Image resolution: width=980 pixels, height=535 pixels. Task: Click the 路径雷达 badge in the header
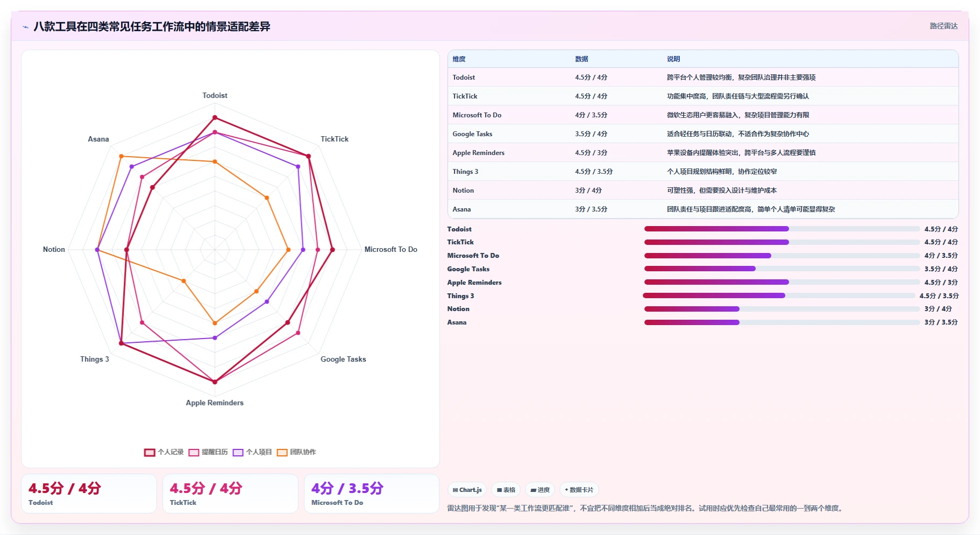coord(943,26)
